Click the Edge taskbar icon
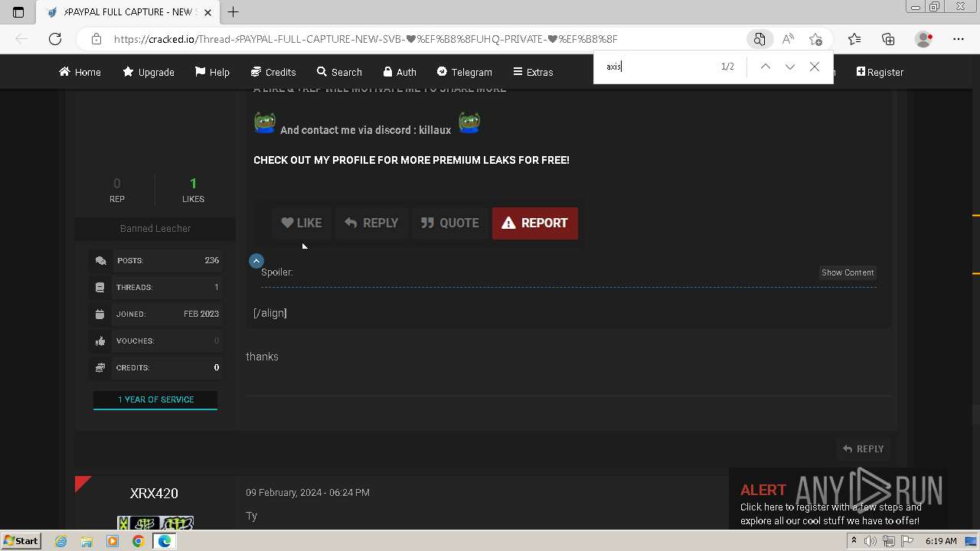Screen dimensions: 980x551 [164, 541]
